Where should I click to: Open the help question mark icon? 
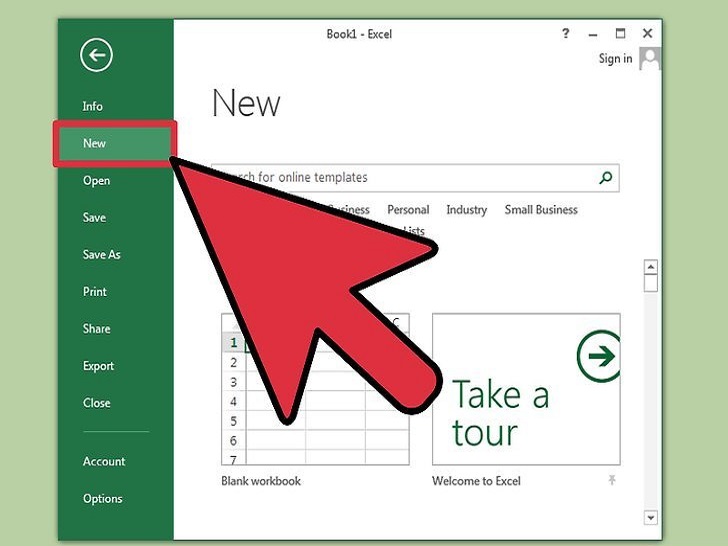(x=565, y=33)
